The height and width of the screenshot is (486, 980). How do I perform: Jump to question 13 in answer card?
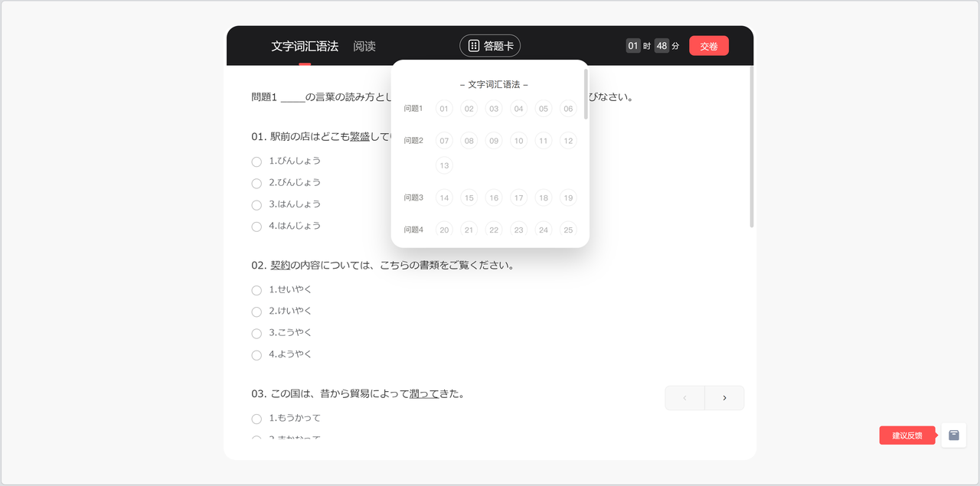pos(444,165)
